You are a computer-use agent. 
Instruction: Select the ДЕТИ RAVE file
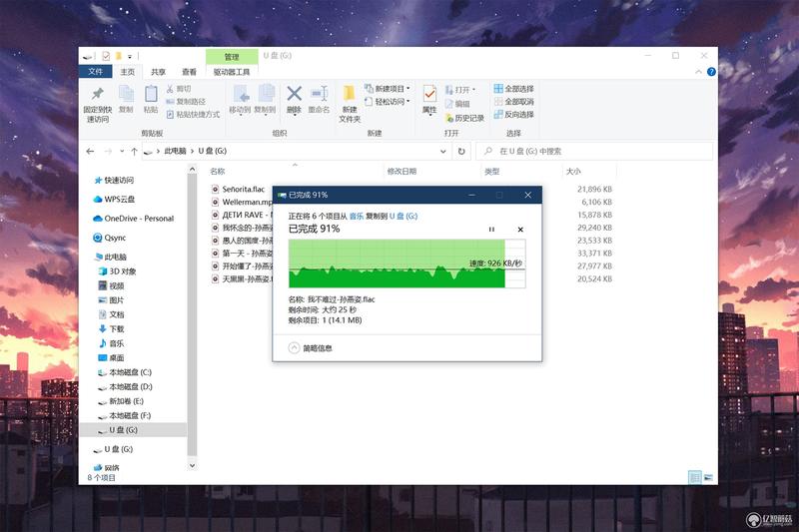click(242, 215)
